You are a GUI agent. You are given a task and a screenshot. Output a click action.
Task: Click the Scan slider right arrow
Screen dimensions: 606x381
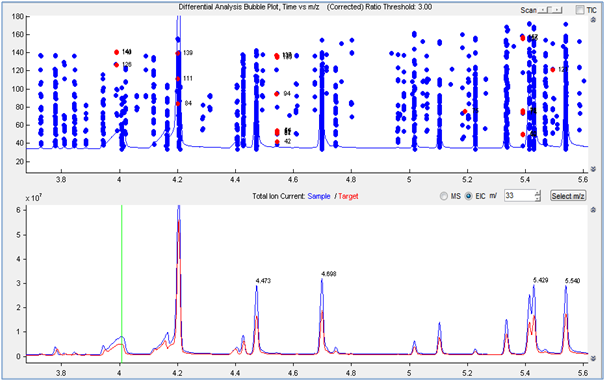click(557, 10)
